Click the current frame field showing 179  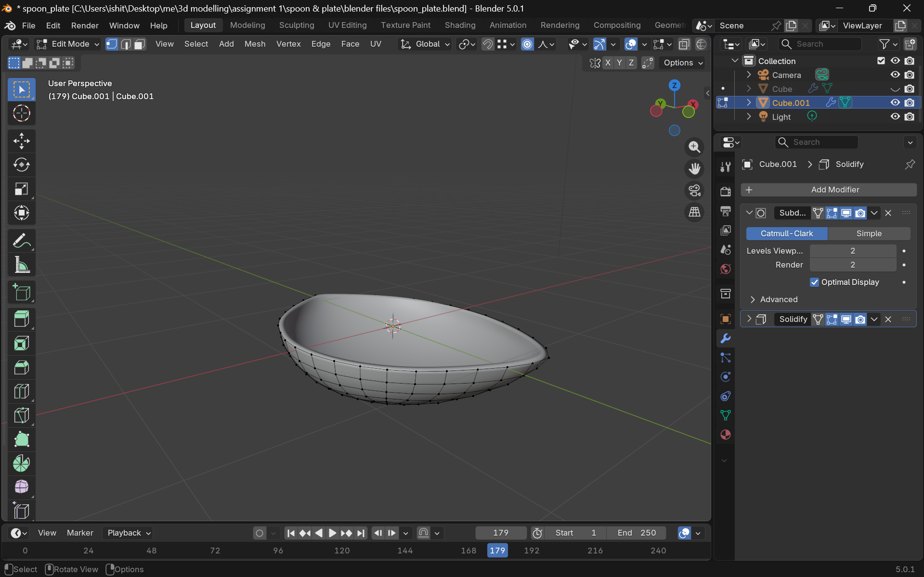[501, 533]
